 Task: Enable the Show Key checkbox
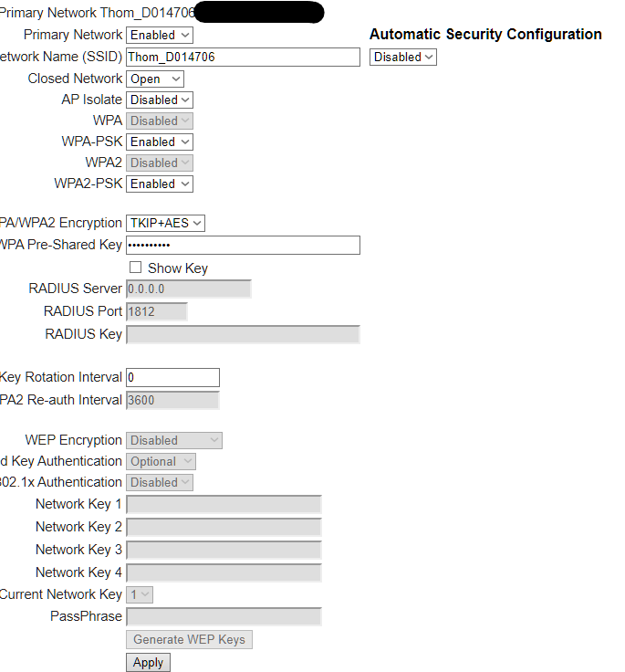click(135, 268)
